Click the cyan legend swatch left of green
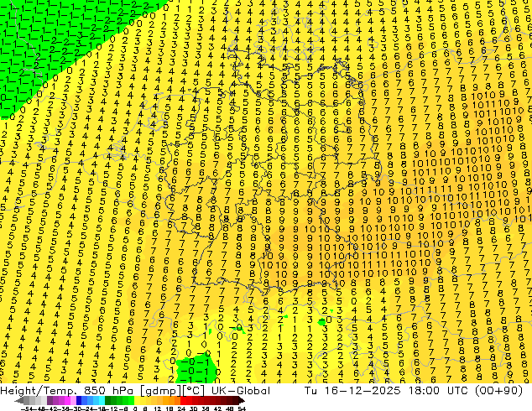Screen dimensions: 532x411 [x=102, y=400]
